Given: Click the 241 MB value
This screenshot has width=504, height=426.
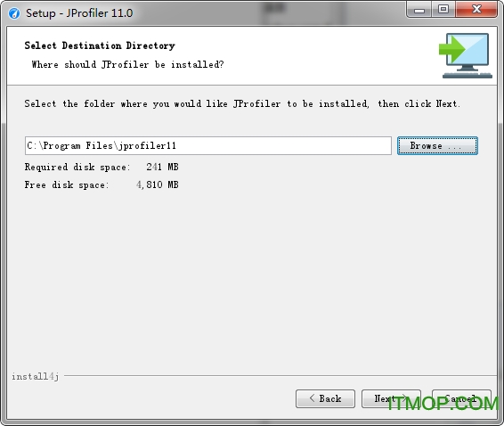Looking at the screenshot, I should tap(162, 167).
